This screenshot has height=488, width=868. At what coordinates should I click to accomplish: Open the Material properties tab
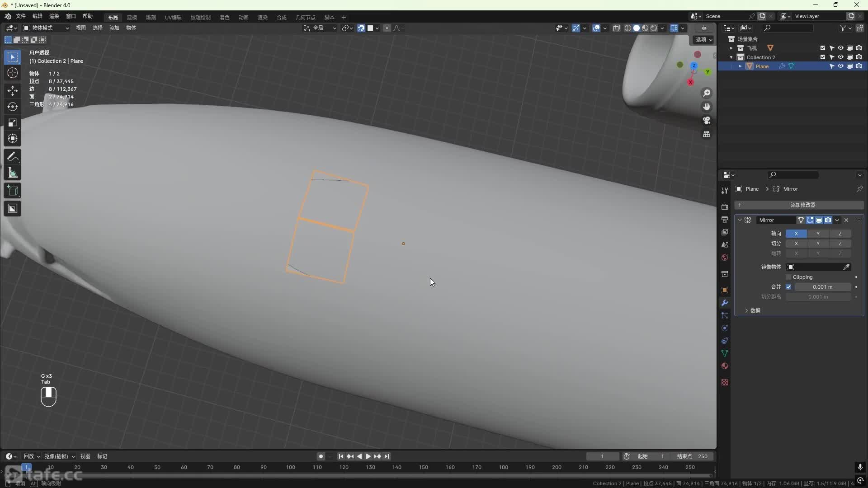point(725,366)
